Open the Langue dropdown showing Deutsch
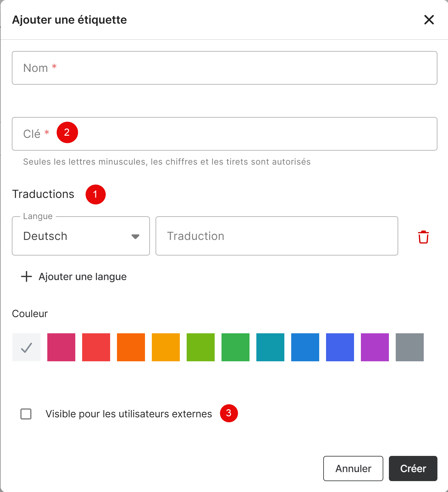 [x=75, y=236]
